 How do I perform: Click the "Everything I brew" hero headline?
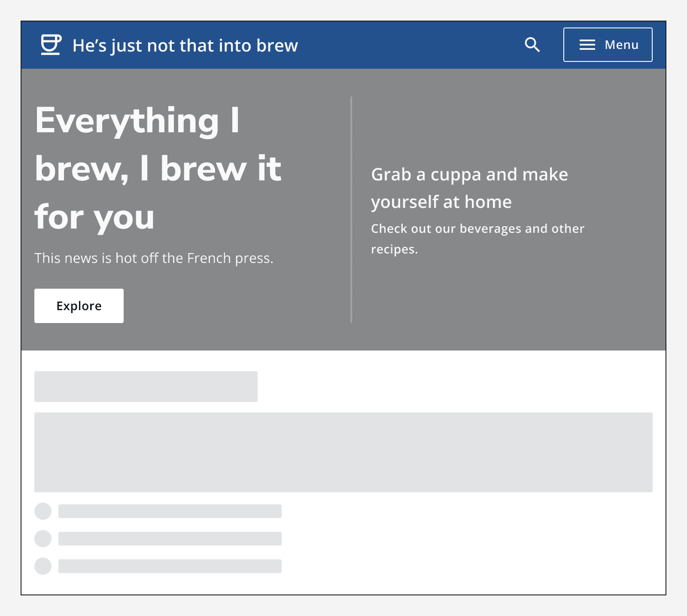158,168
